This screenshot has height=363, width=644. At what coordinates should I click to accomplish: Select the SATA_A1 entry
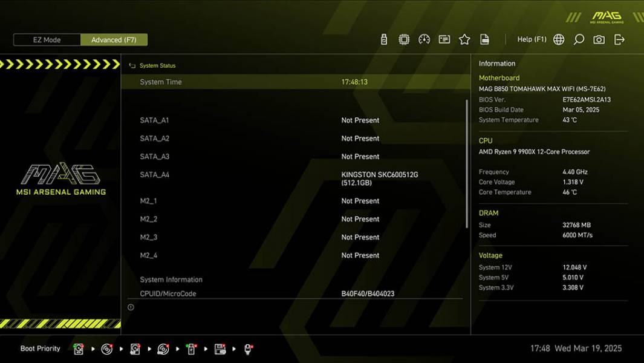[x=154, y=120]
